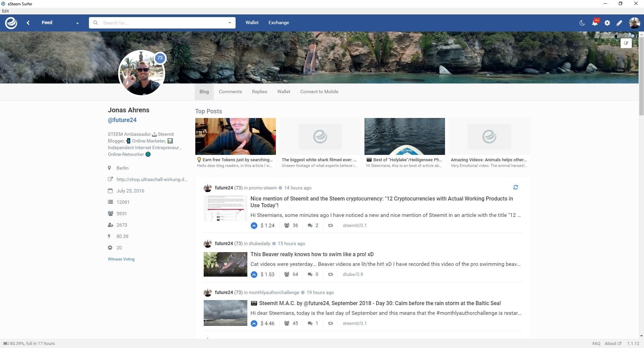644x348 pixels.
Task: Open the Beaver video thumbnail
Action: pos(226,265)
